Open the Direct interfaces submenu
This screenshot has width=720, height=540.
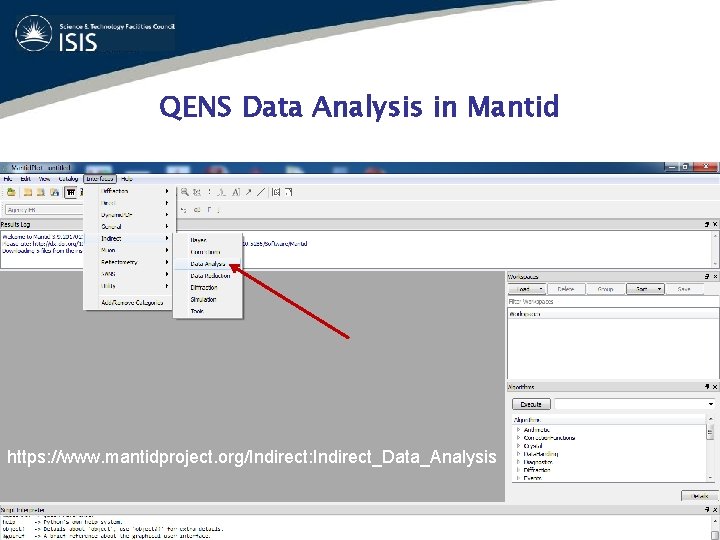tap(130, 203)
